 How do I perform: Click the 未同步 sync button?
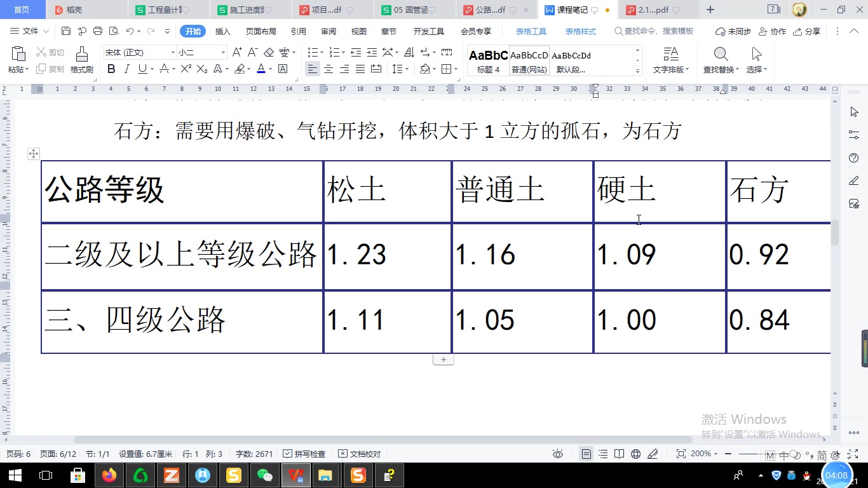(733, 31)
